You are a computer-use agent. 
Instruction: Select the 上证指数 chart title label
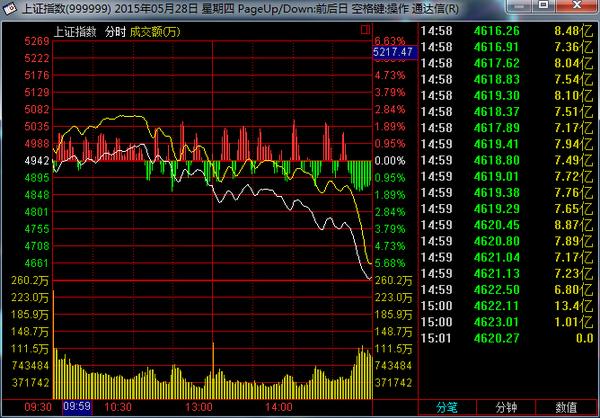click(75, 32)
